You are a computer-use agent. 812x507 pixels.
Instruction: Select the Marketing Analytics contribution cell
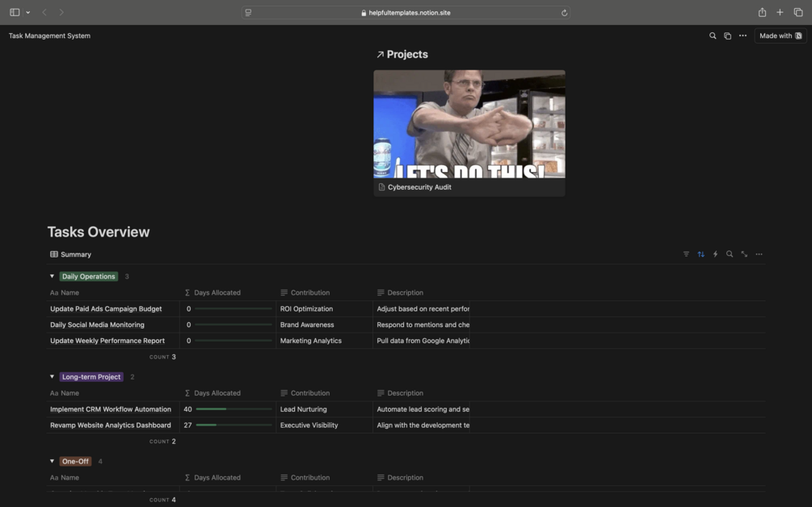(x=324, y=341)
